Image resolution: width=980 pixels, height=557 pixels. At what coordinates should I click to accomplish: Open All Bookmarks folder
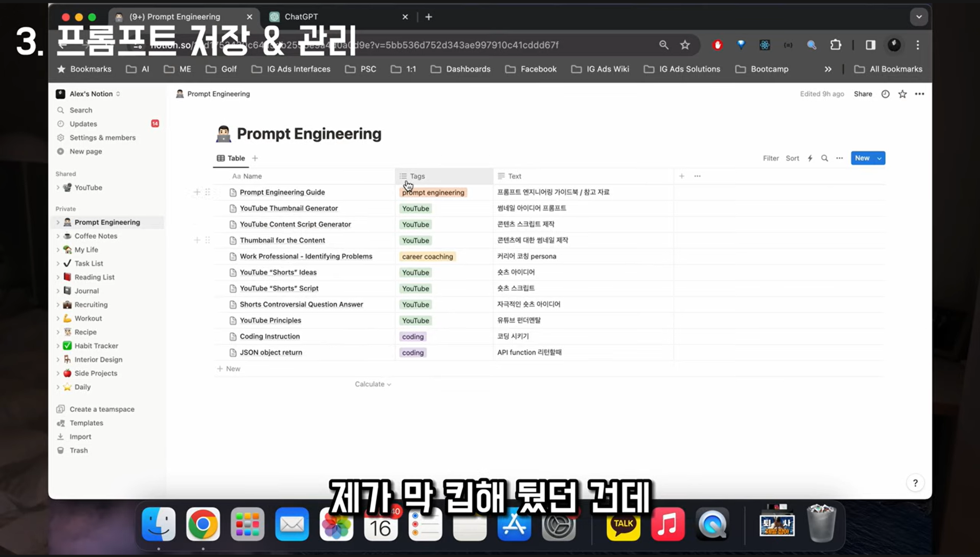(x=888, y=69)
